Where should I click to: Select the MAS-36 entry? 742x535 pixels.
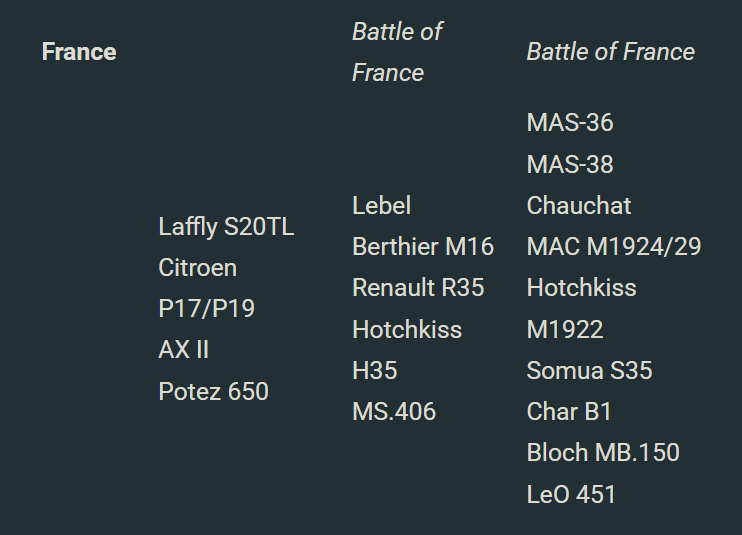(570, 123)
